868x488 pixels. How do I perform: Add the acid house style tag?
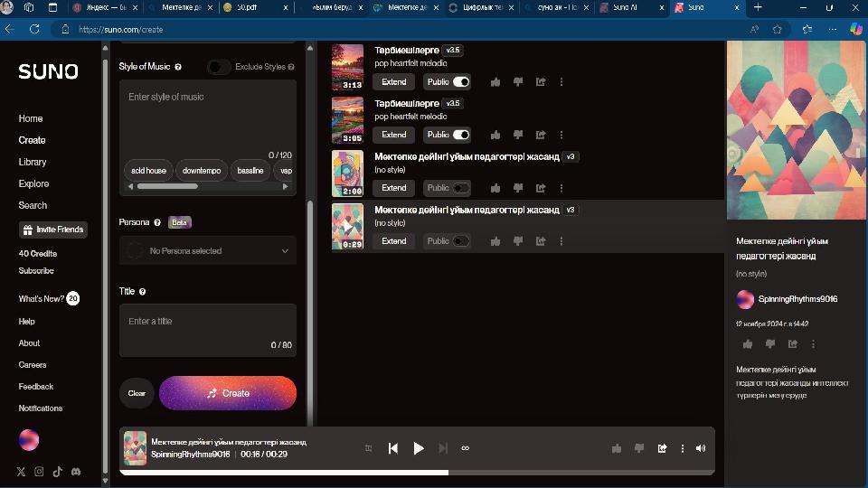(x=148, y=171)
